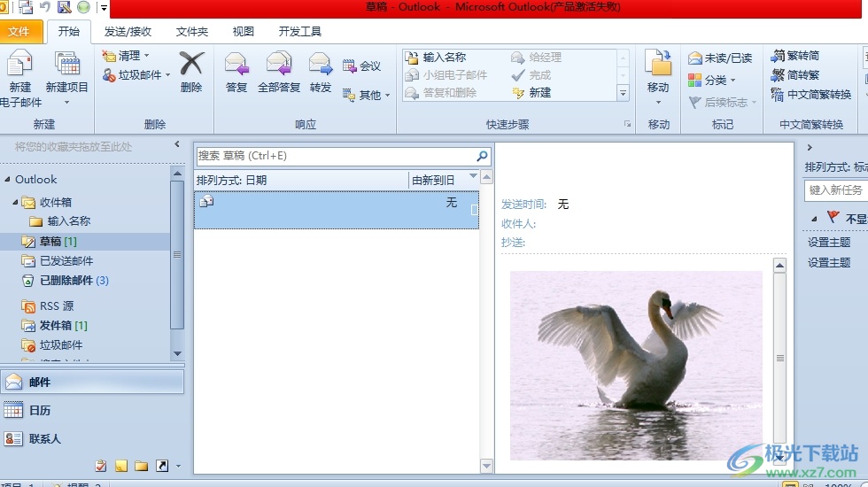Click 答复和删除 quick step
The height and width of the screenshot is (487, 868).
pos(441,93)
